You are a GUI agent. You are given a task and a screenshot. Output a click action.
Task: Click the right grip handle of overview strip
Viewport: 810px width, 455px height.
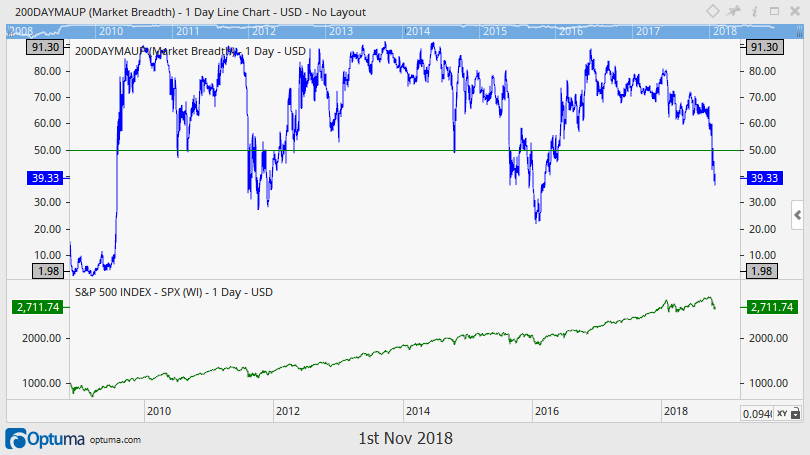pos(799,32)
